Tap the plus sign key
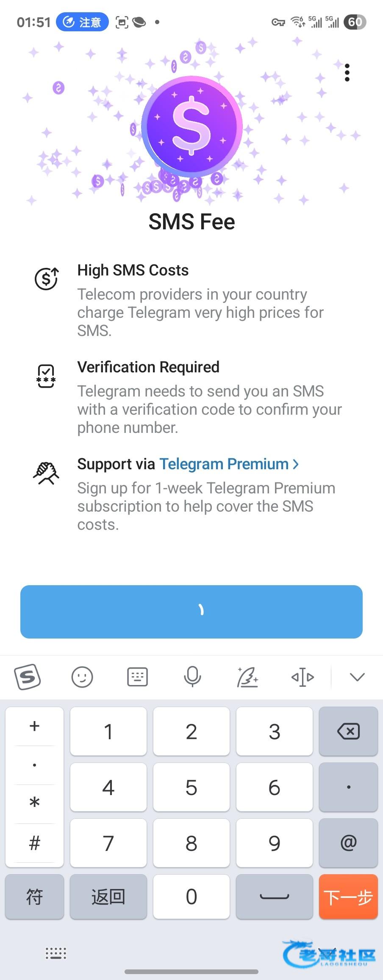The width and height of the screenshot is (383, 980). point(35,726)
